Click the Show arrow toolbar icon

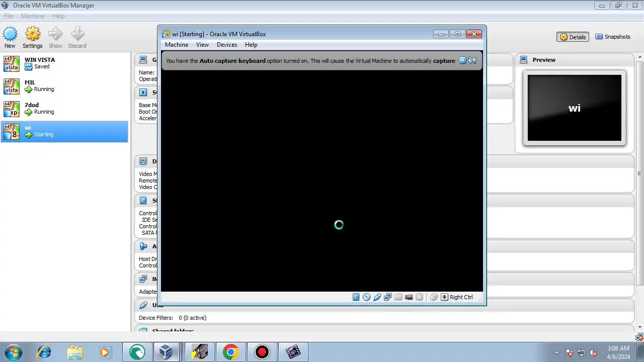click(x=55, y=38)
